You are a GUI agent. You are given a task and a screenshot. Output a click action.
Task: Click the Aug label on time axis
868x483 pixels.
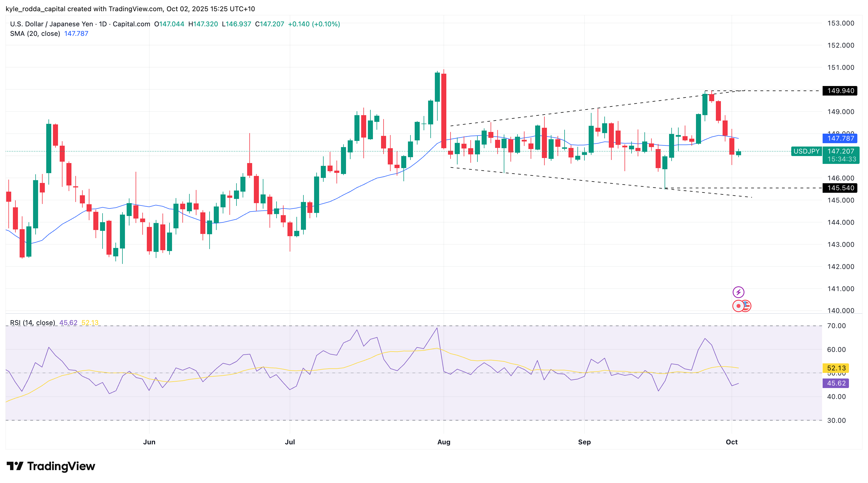(444, 442)
